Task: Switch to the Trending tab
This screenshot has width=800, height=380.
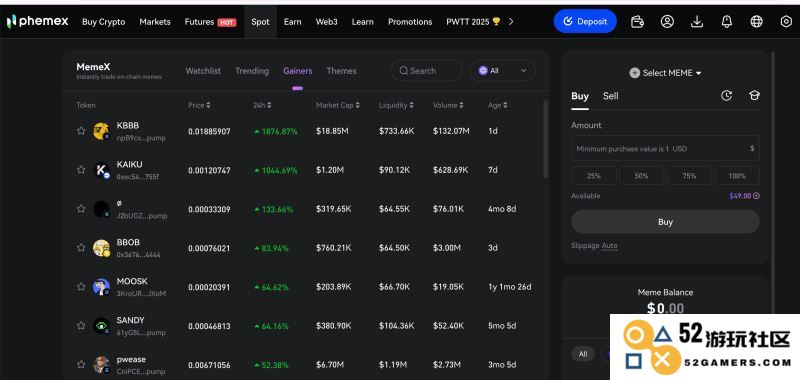Action: coord(252,71)
